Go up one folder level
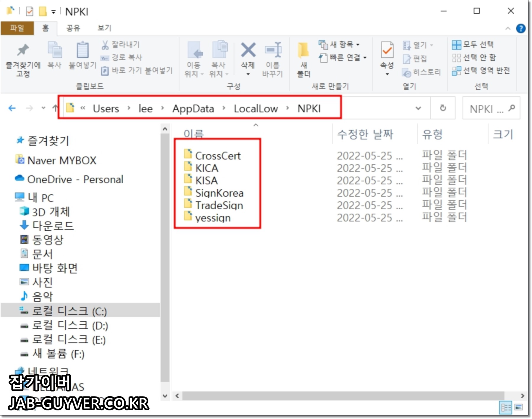This screenshot has height=419, width=532. (x=55, y=108)
